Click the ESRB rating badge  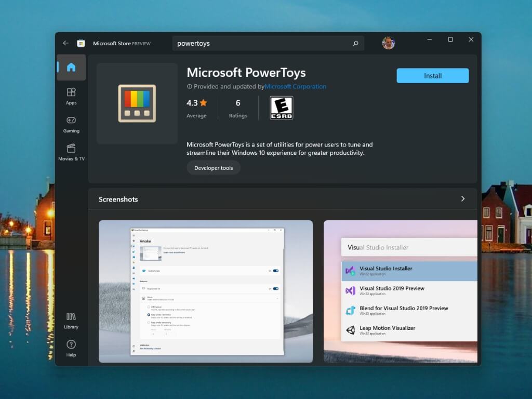point(281,108)
